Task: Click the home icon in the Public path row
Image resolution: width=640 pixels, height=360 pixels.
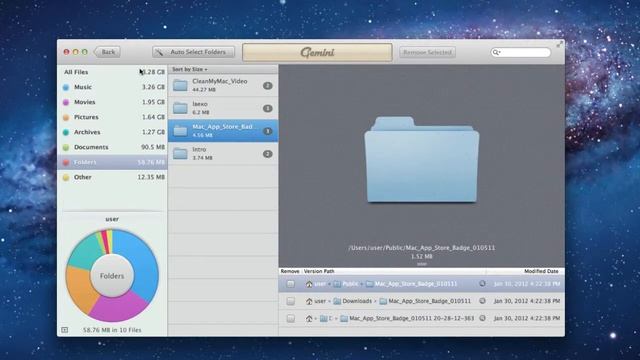Action: 309,284
